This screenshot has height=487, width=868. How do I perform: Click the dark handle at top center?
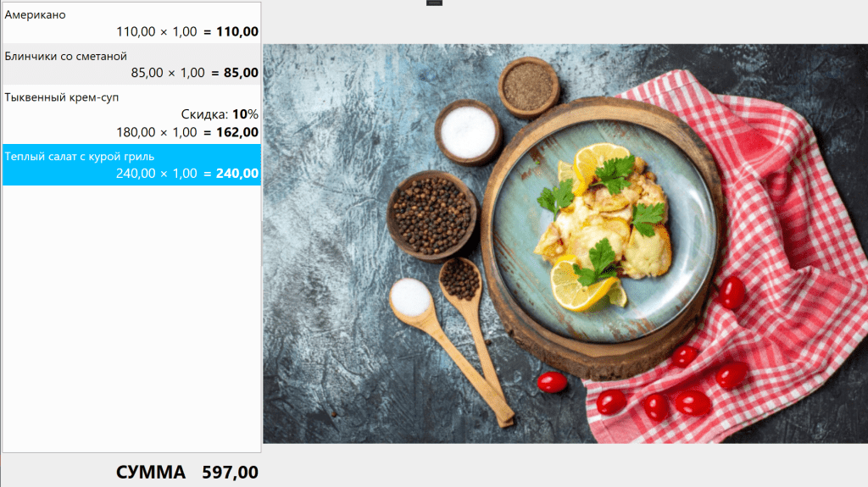pyautogui.click(x=434, y=3)
